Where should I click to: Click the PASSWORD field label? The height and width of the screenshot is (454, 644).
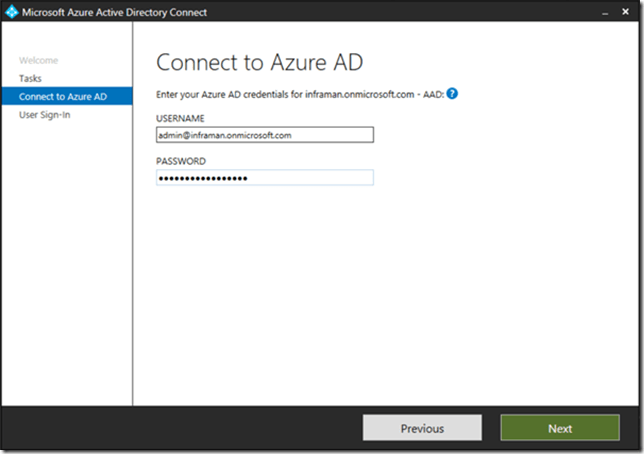point(181,160)
